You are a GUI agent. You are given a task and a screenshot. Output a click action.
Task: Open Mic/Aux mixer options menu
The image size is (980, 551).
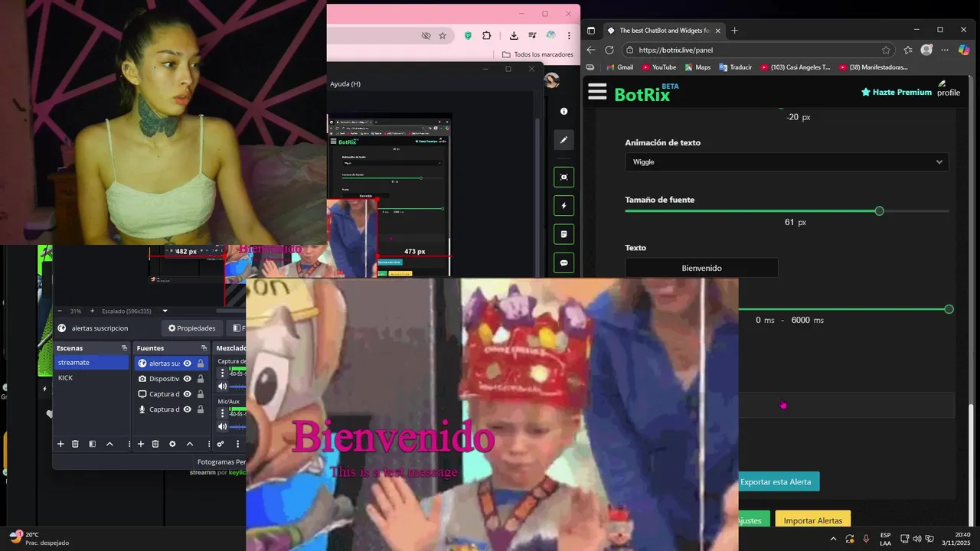[223, 414]
